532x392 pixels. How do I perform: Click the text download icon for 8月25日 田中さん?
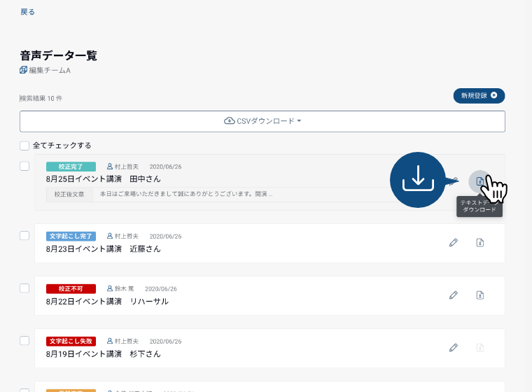pyautogui.click(x=479, y=181)
